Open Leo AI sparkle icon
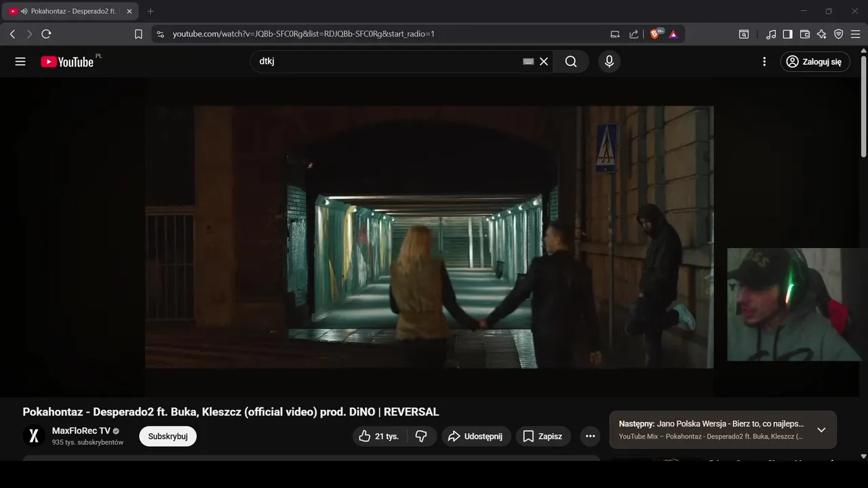Image resolution: width=868 pixels, height=488 pixels. click(822, 34)
